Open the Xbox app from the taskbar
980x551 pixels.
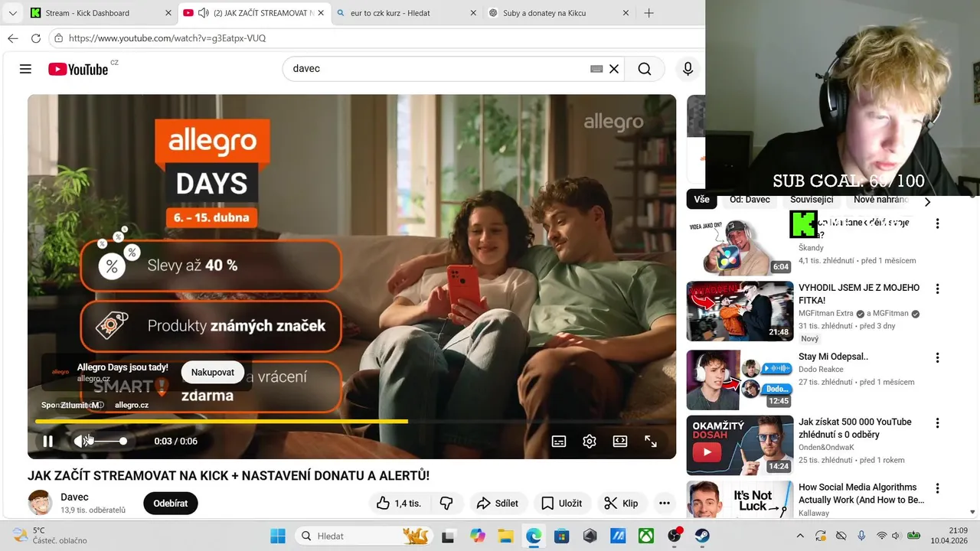(x=647, y=536)
